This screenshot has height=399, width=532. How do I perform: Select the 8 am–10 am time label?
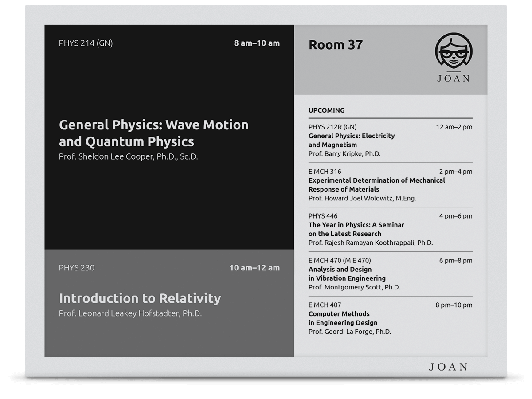coord(257,43)
